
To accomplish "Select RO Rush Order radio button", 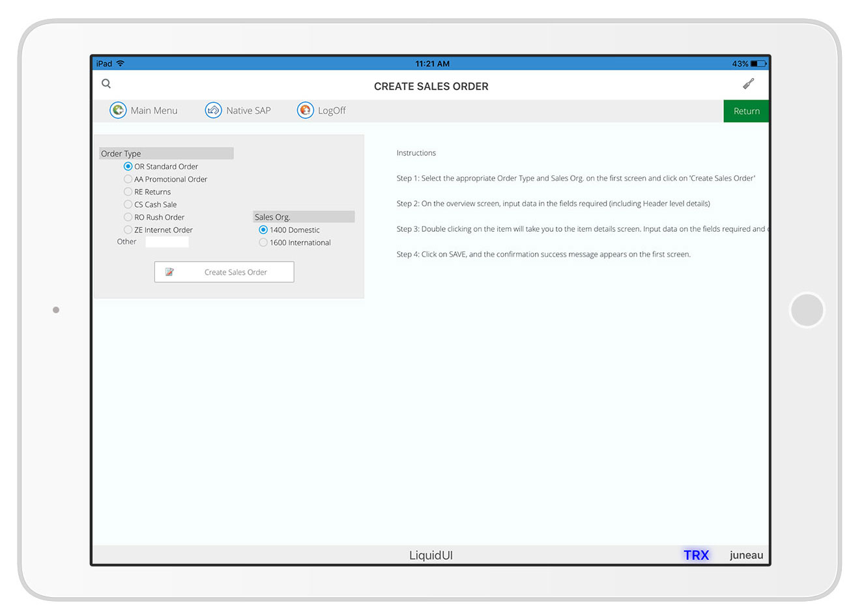I will click(128, 217).
